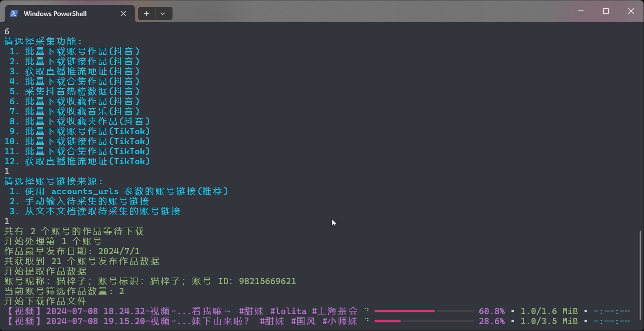Click option '8. 批量下载收藏夹作品(抖音)'
The width and height of the screenshot is (644, 331).
[80, 121]
